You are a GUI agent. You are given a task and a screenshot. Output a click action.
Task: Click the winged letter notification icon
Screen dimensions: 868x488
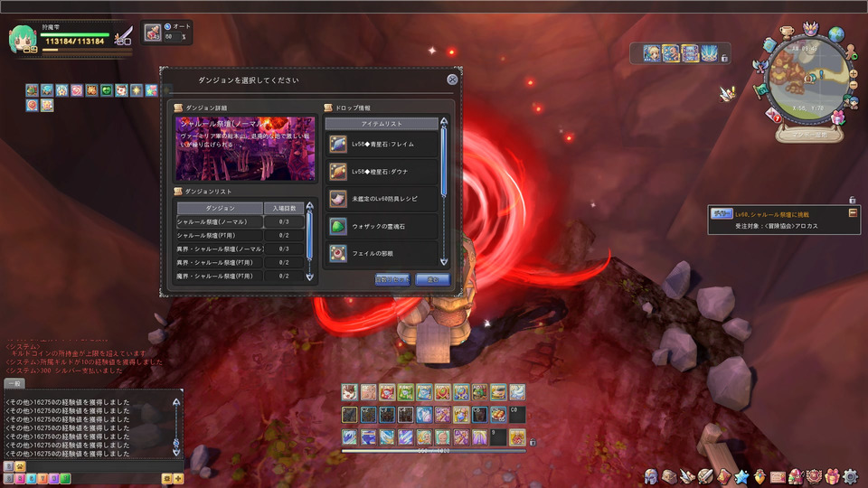tap(729, 93)
